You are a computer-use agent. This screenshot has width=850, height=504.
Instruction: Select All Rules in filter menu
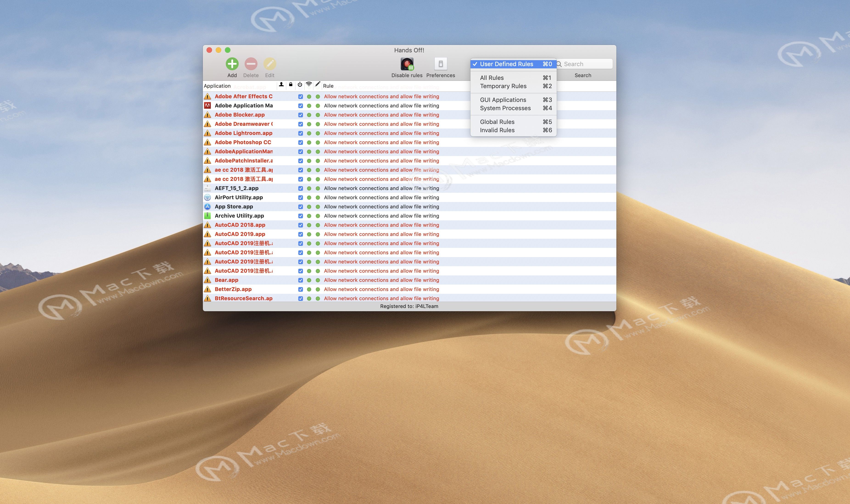513,78
